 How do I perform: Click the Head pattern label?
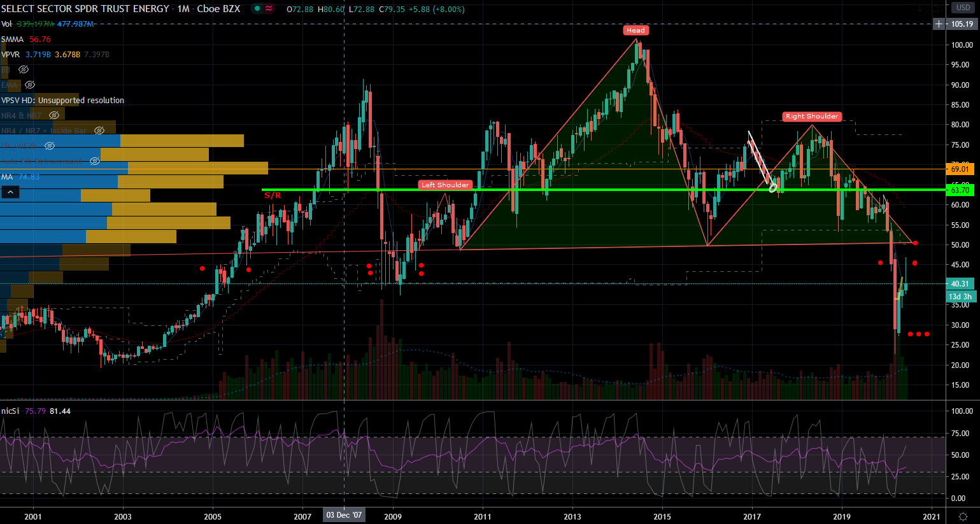coord(636,30)
